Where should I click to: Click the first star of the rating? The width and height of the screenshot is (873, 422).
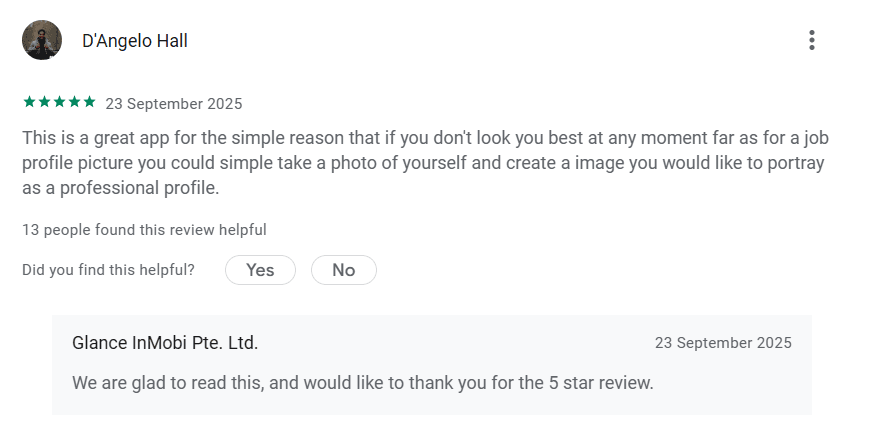click(x=29, y=102)
